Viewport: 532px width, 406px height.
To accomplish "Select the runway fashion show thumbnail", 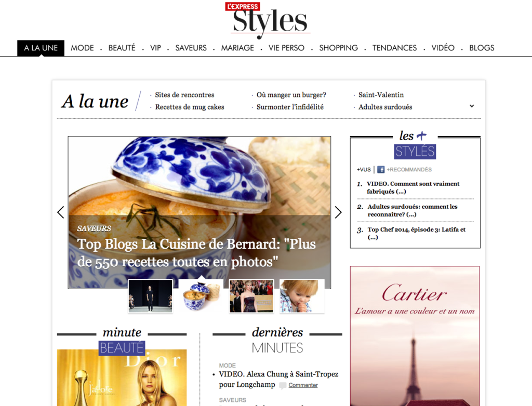I will tap(150, 296).
